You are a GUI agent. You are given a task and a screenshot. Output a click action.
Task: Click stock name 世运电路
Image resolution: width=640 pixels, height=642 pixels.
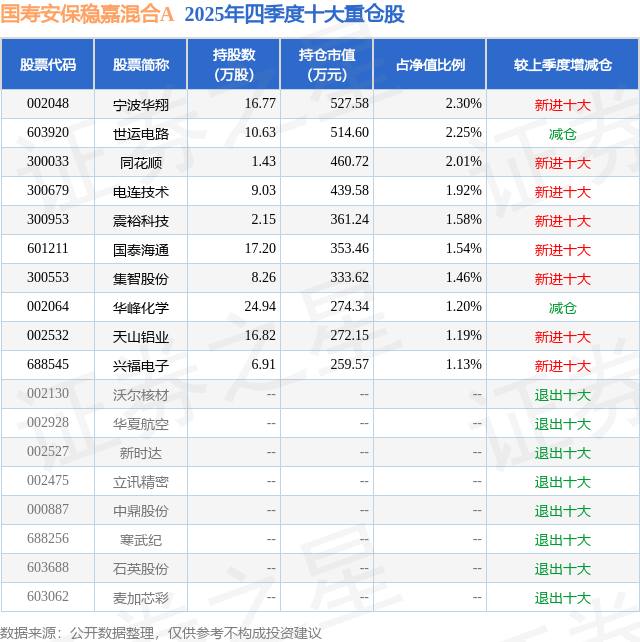tap(140, 134)
